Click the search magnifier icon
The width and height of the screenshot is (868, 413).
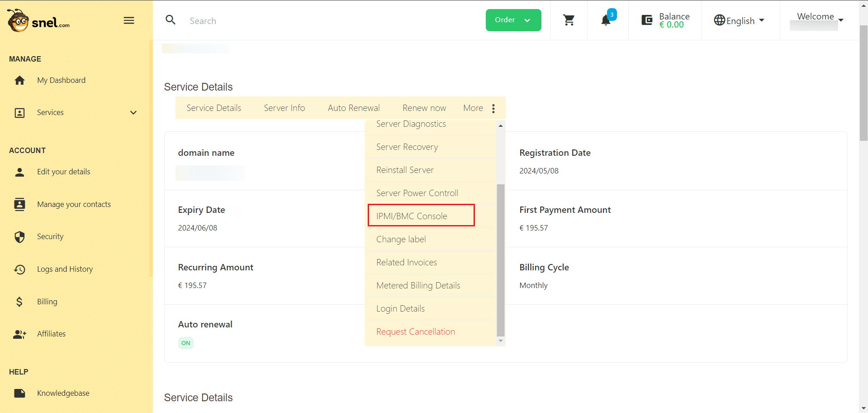[171, 20]
